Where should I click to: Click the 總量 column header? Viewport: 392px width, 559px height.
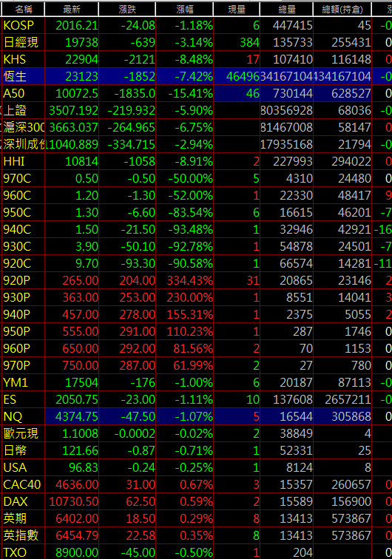tap(287, 10)
